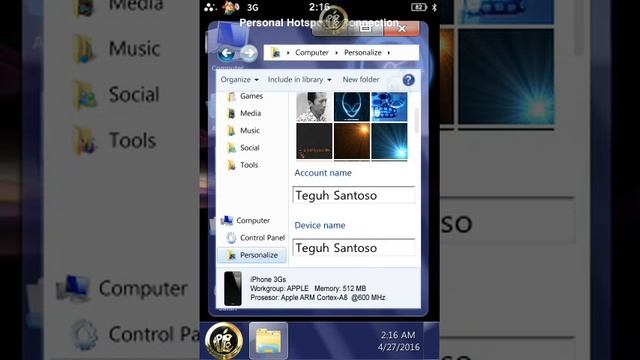
Task: Click the wallpaper list scrollbar
Action: tap(417, 121)
